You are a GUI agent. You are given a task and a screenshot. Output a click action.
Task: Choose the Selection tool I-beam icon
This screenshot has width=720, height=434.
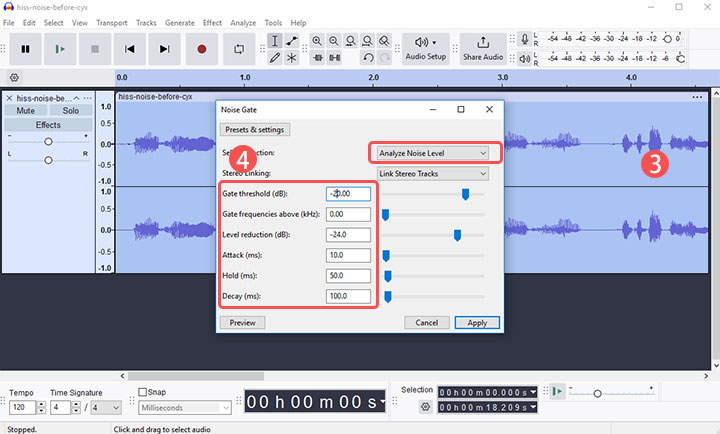[275, 41]
